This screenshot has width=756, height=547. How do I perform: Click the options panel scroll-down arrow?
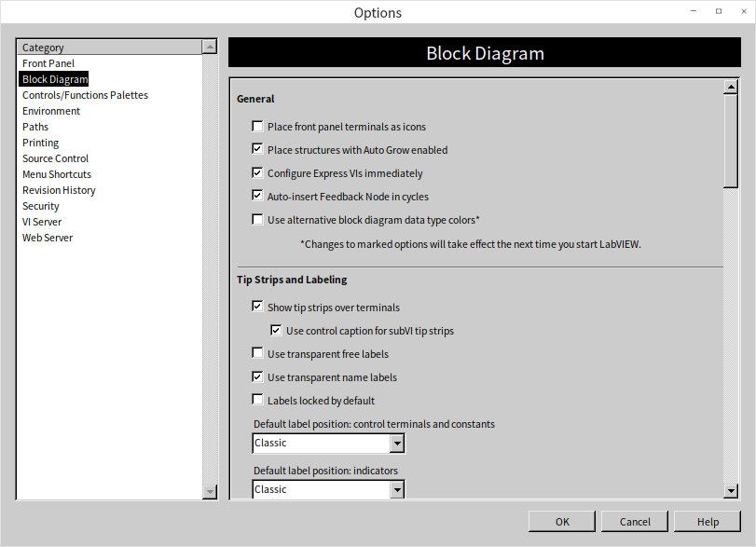click(731, 491)
